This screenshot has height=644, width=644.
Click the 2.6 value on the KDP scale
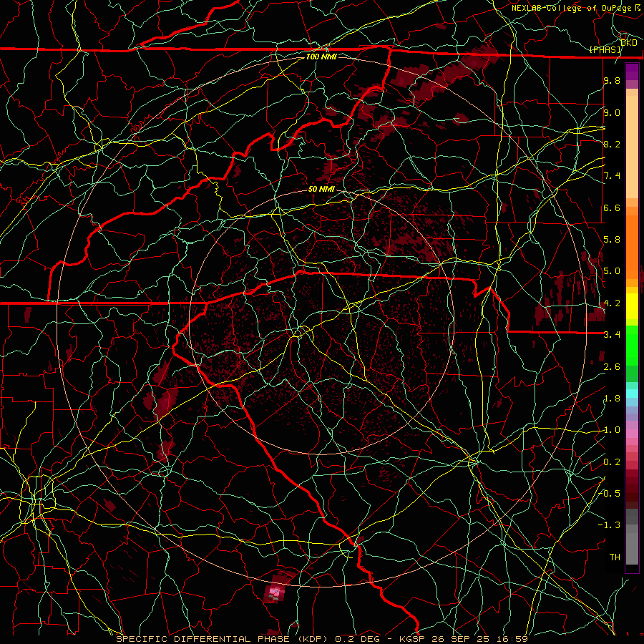click(612, 367)
